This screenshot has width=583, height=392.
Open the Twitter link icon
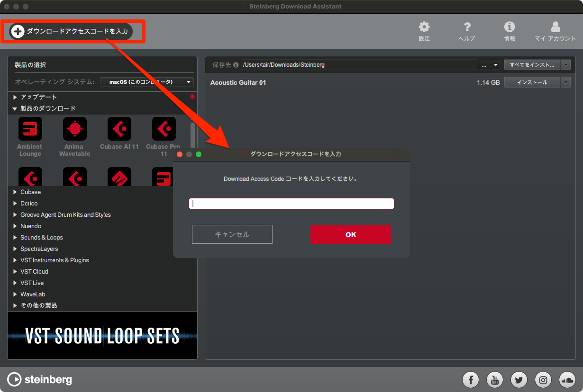pyautogui.click(x=519, y=379)
